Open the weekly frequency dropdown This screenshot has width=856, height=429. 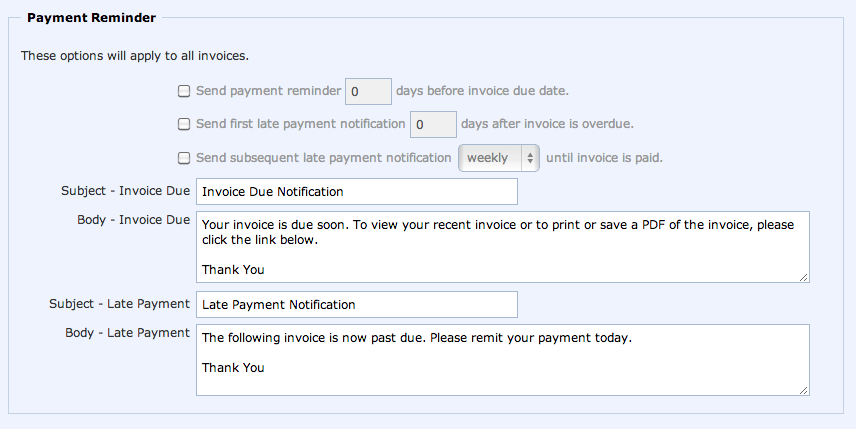498,158
